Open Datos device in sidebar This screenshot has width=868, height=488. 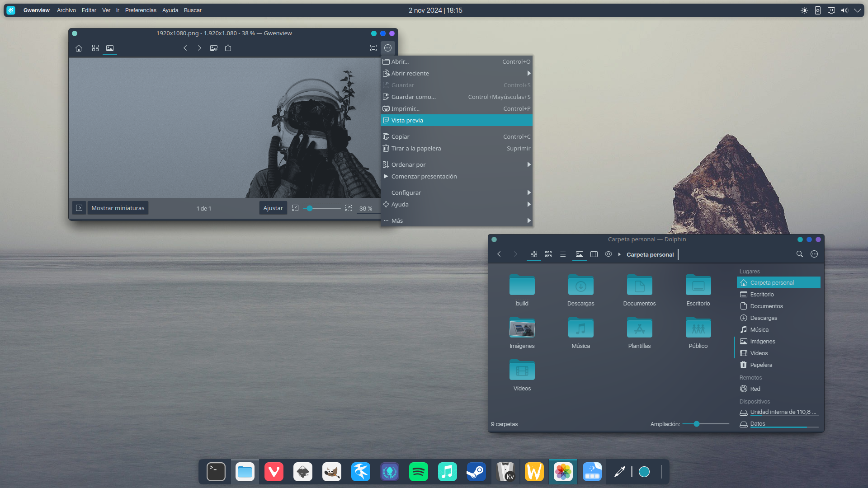tap(778, 424)
